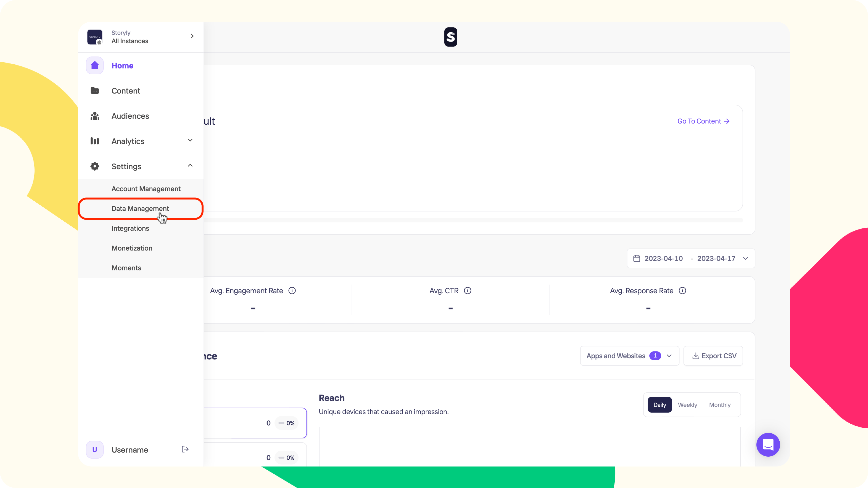Click the info icon beside Avg. CTR
868x488 pixels.
pos(467,291)
